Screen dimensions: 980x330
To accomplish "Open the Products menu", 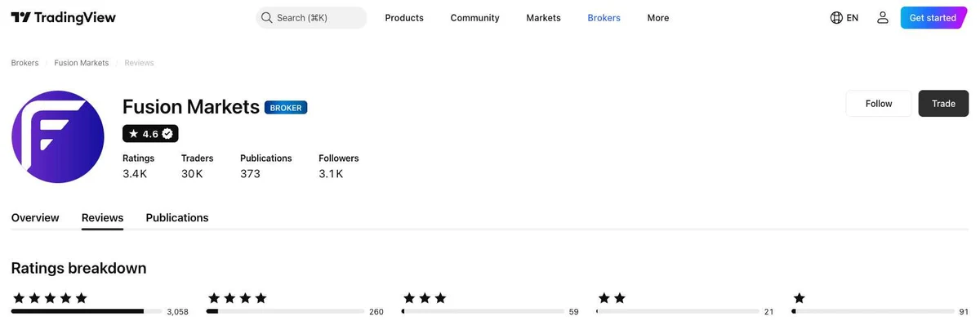I will [404, 18].
